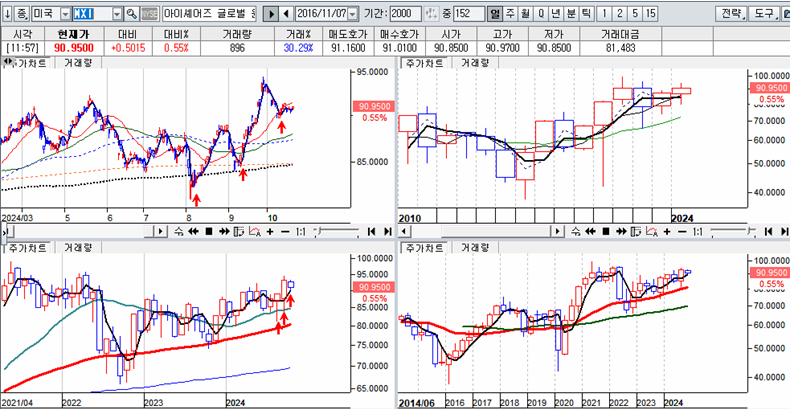Click the fast-forward double arrow under the 2024/03 chart
The width and height of the screenshot is (791, 409).
(x=224, y=231)
